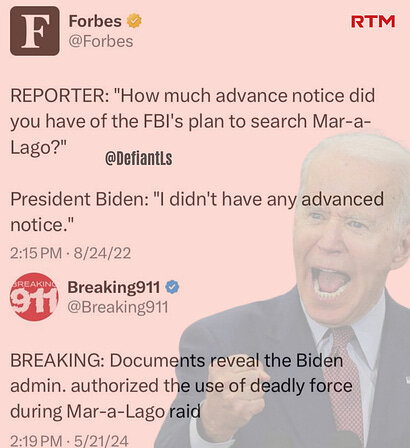Click the REPORTER question tweet text
410x448 pixels.
point(193,121)
